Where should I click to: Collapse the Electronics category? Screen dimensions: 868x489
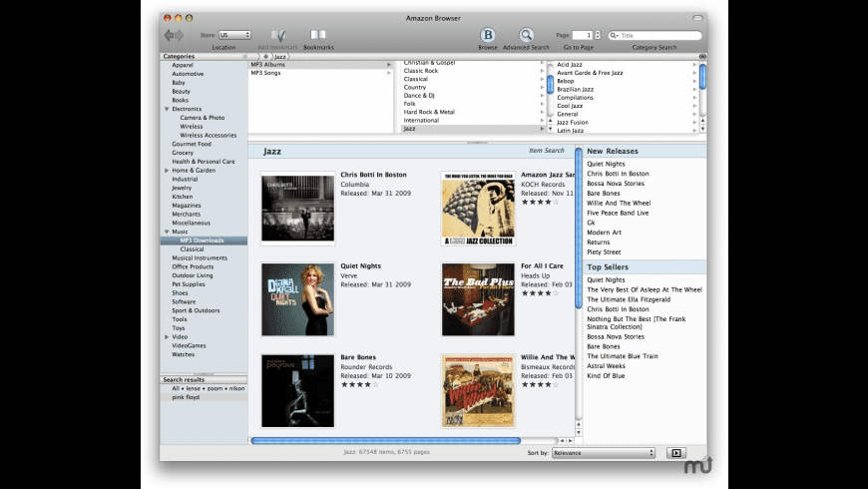(167, 109)
